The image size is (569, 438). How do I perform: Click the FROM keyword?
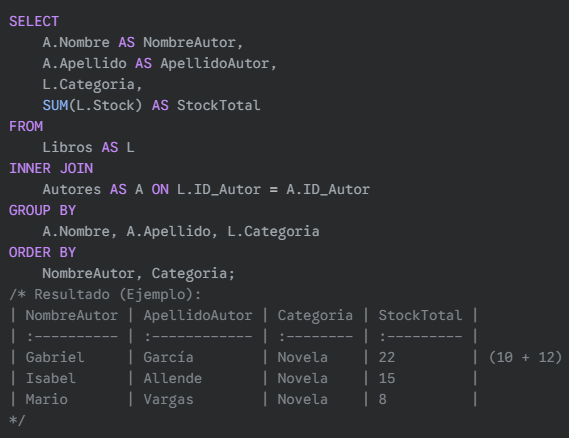pyautogui.click(x=26, y=127)
